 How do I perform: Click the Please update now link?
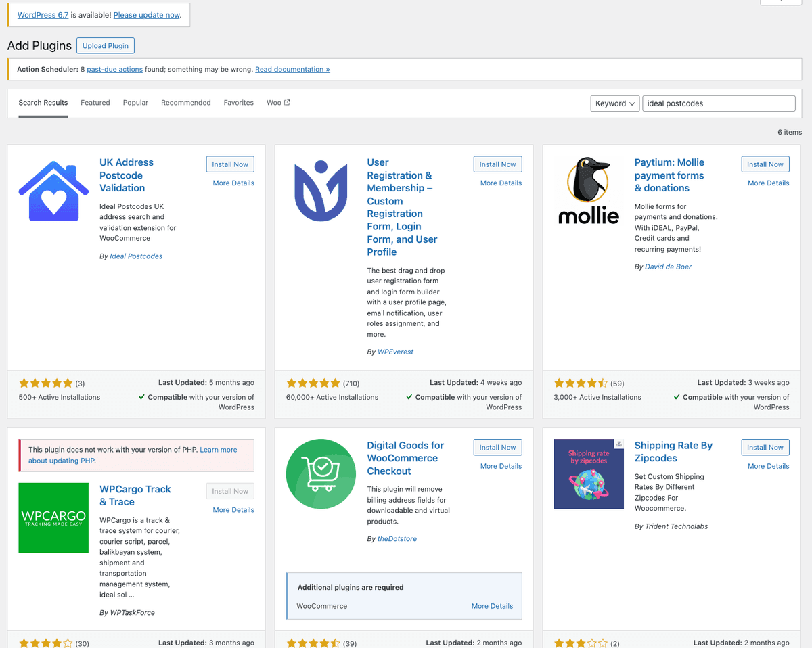[147, 15]
